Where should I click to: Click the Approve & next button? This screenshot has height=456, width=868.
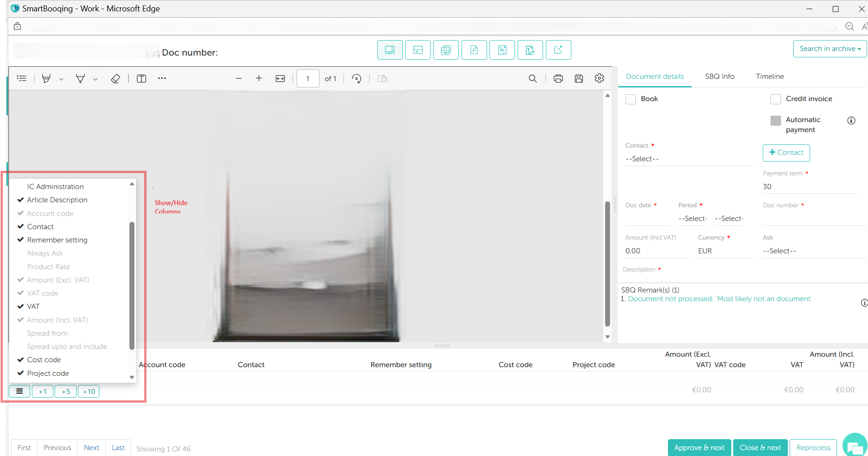click(x=699, y=448)
